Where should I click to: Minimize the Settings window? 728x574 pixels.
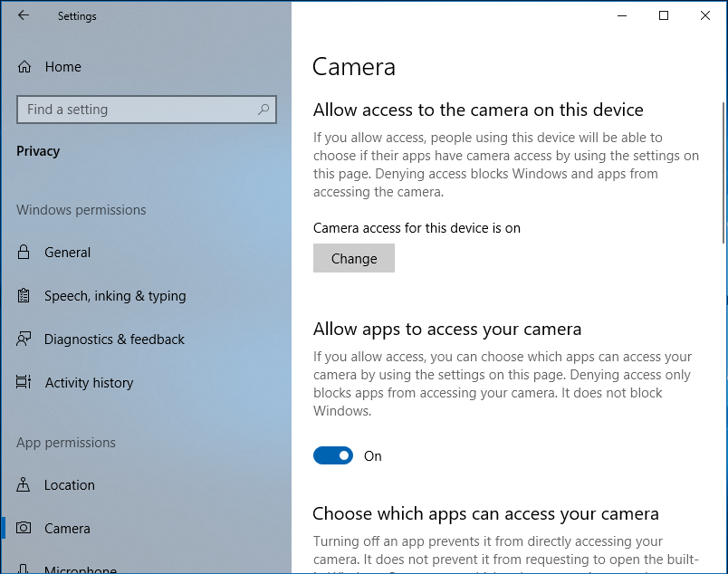point(622,15)
